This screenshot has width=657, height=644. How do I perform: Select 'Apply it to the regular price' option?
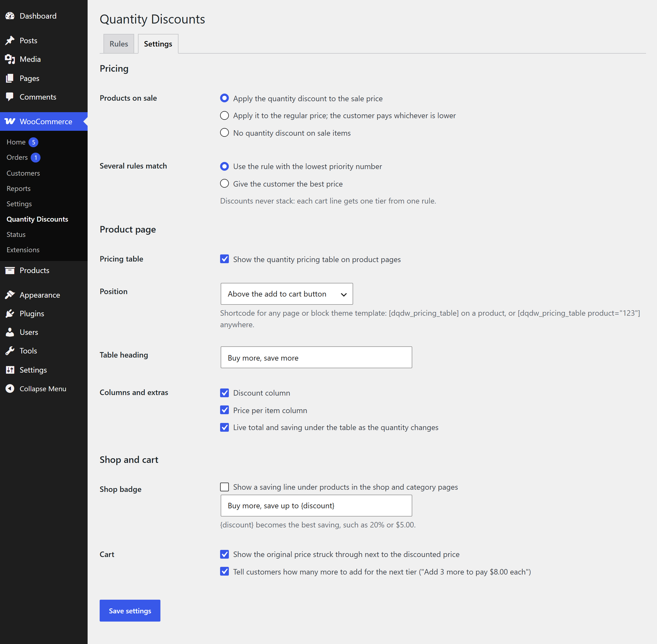point(224,115)
